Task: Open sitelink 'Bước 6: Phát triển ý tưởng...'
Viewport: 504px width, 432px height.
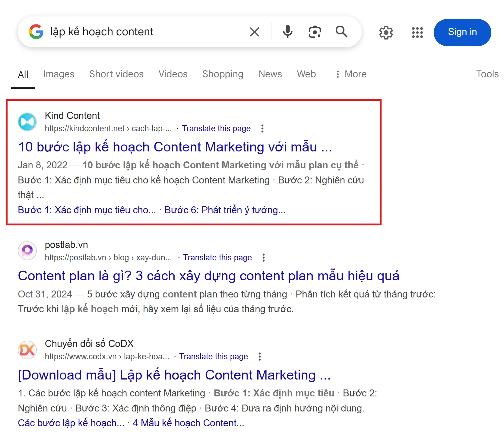Action: coord(225,210)
